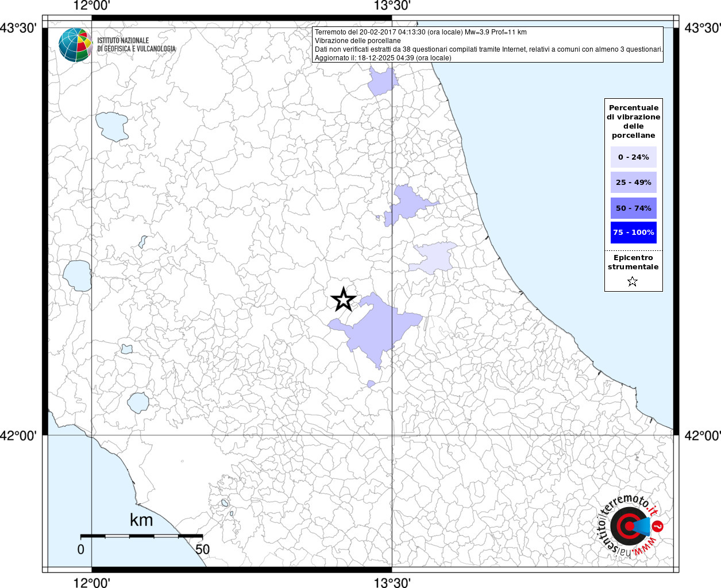Click the top 13°30' longitude label

(392, 6)
